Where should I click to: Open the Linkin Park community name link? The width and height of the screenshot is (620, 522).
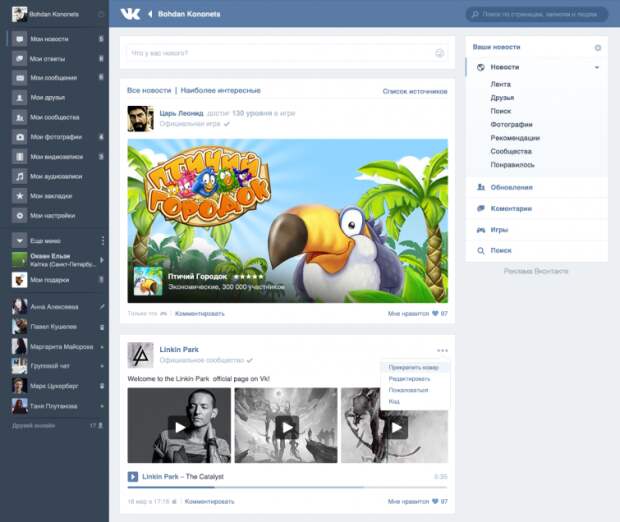click(x=179, y=350)
